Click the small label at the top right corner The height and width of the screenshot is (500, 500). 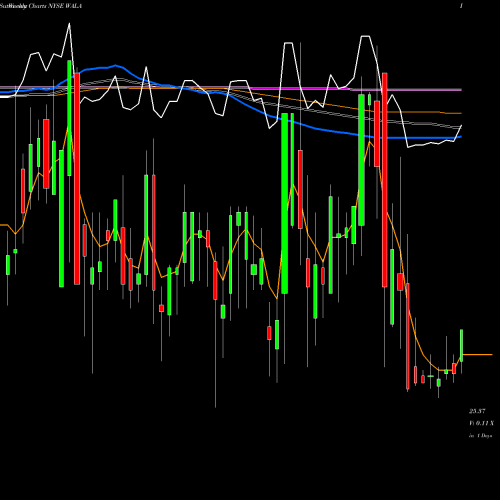(x=461, y=6)
